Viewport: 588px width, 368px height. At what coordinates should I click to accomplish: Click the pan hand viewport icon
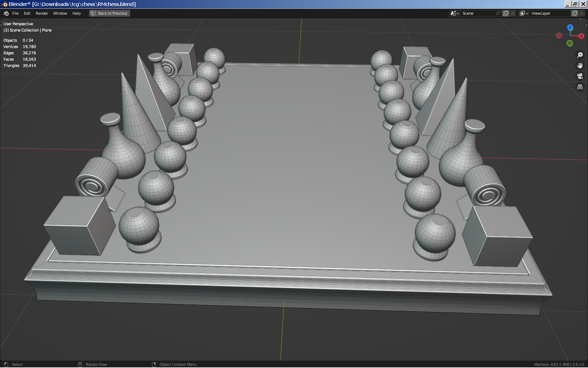point(580,66)
